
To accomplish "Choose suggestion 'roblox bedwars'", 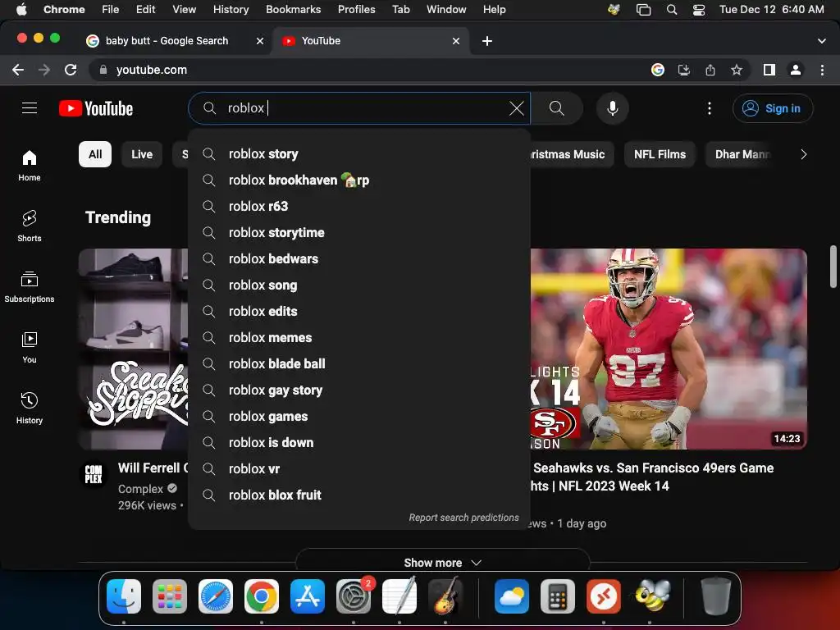I will pyautogui.click(x=359, y=258).
